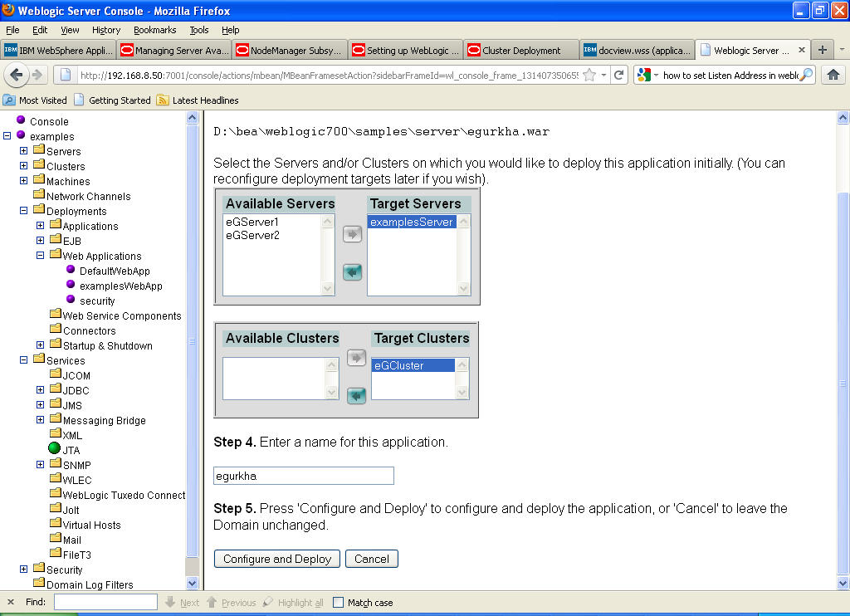Cancel the application deployment
The image size is (850, 616).
(372, 559)
